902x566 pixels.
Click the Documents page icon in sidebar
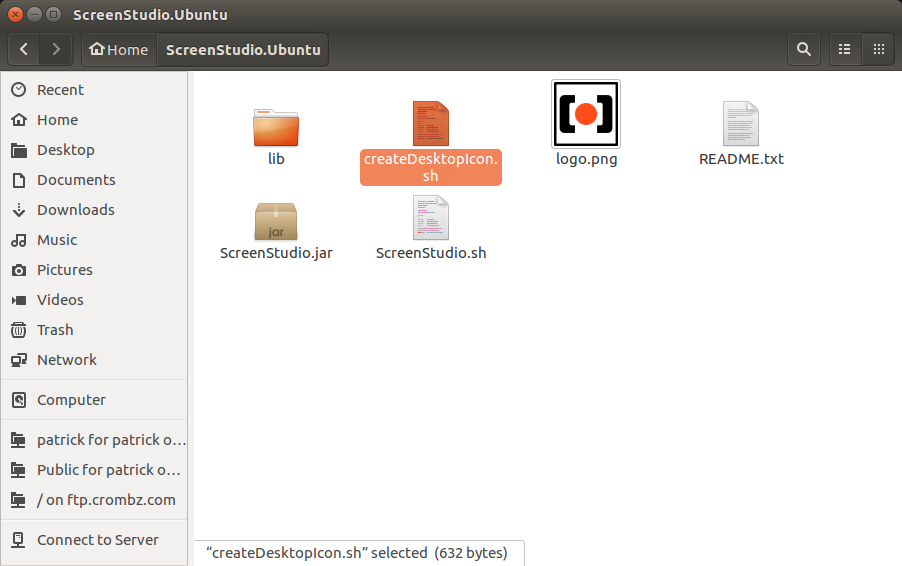click(19, 180)
